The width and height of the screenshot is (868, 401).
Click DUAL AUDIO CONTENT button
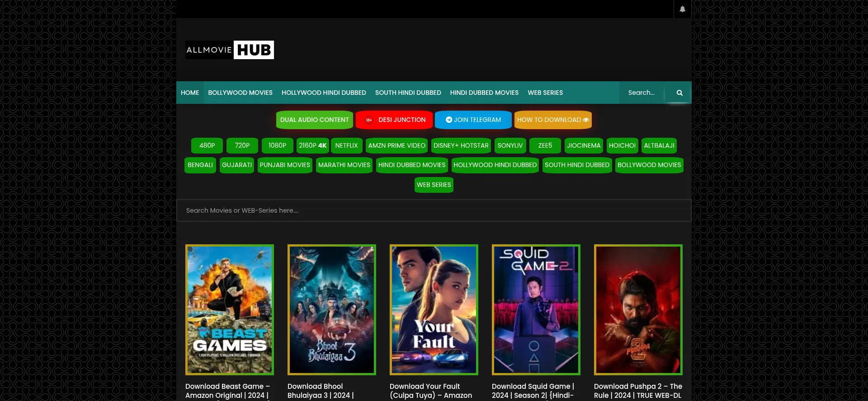[315, 120]
